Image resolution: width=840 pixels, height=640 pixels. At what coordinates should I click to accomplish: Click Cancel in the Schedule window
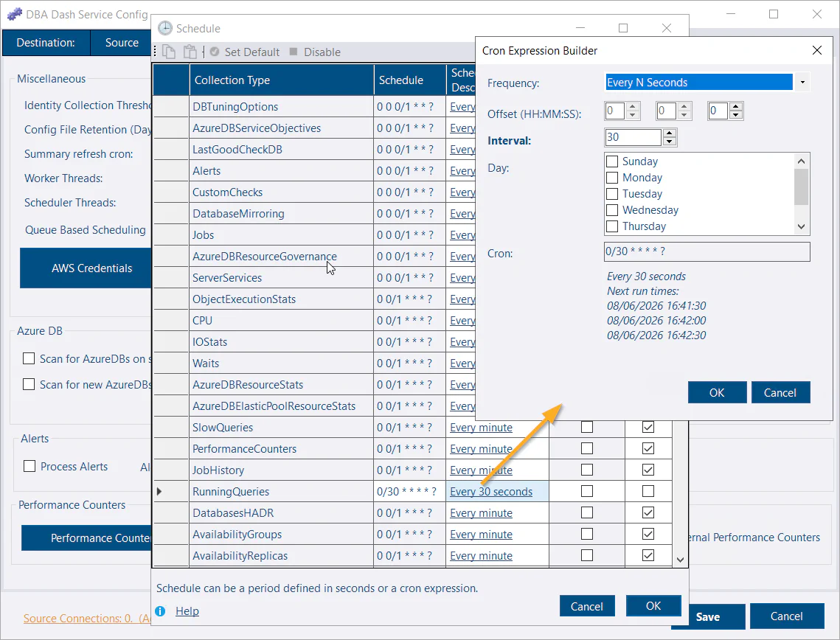[586, 606]
